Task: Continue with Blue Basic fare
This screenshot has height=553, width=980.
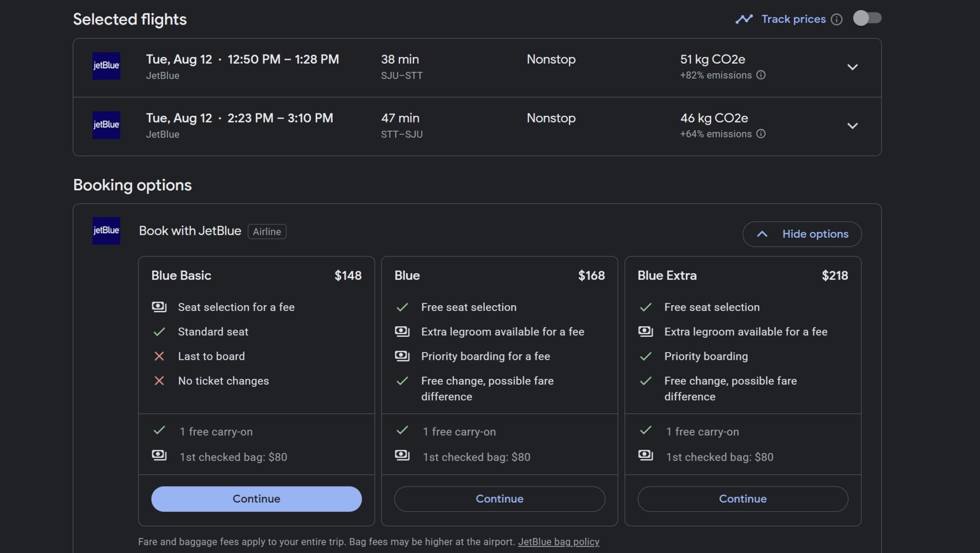Action: [x=256, y=499]
